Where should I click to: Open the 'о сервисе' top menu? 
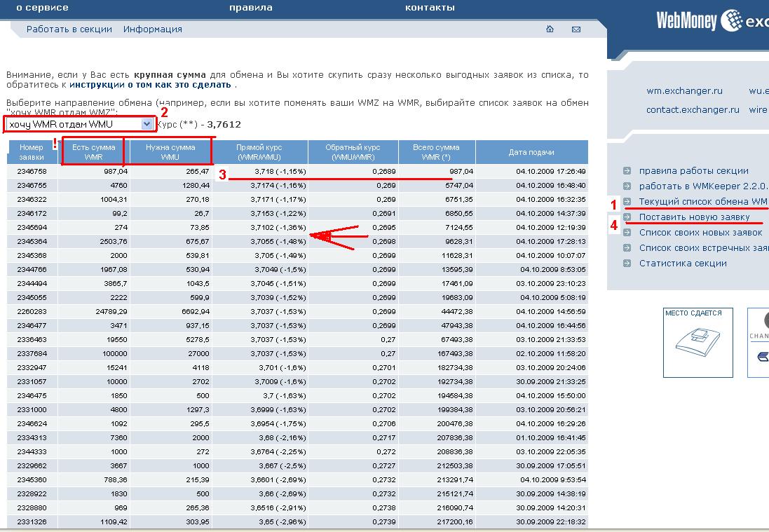(x=42, y=8)
